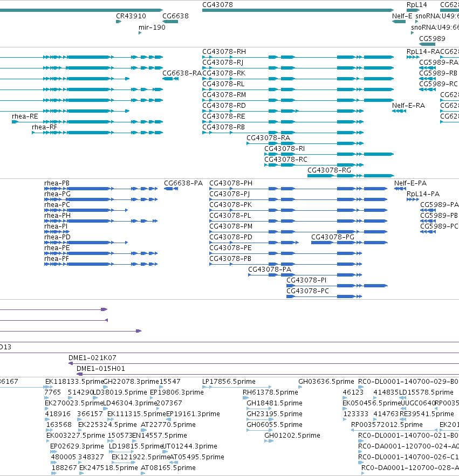459x476 pixels.
Task: Select transcript CG43078-RG
Action: [x=330, y=170]
